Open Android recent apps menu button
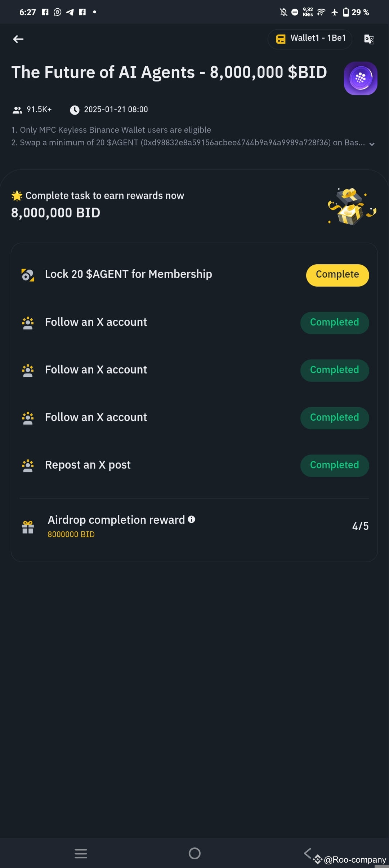The image size is (389, 868). pos(81,853)
